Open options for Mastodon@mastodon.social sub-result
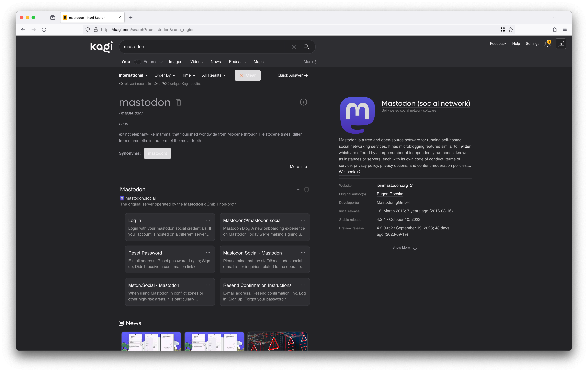 [x=303, y=220]
